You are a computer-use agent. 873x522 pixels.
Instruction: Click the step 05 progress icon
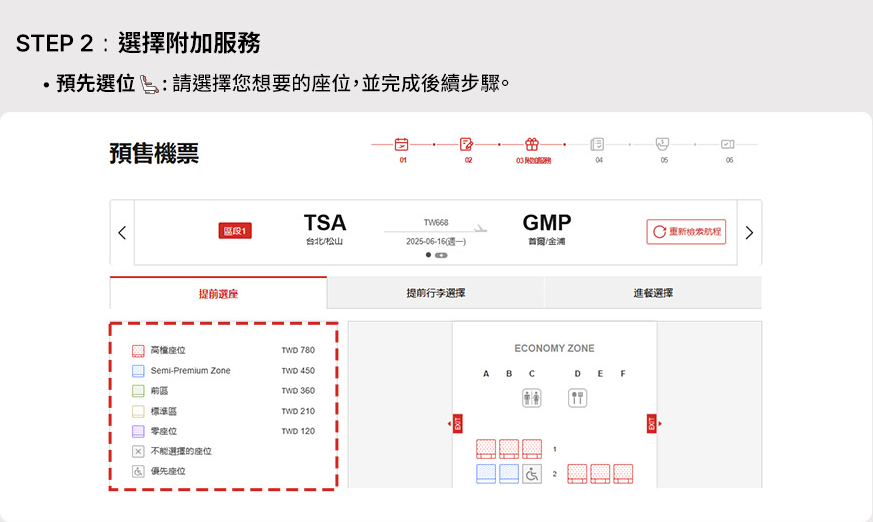tap(663, 144)
